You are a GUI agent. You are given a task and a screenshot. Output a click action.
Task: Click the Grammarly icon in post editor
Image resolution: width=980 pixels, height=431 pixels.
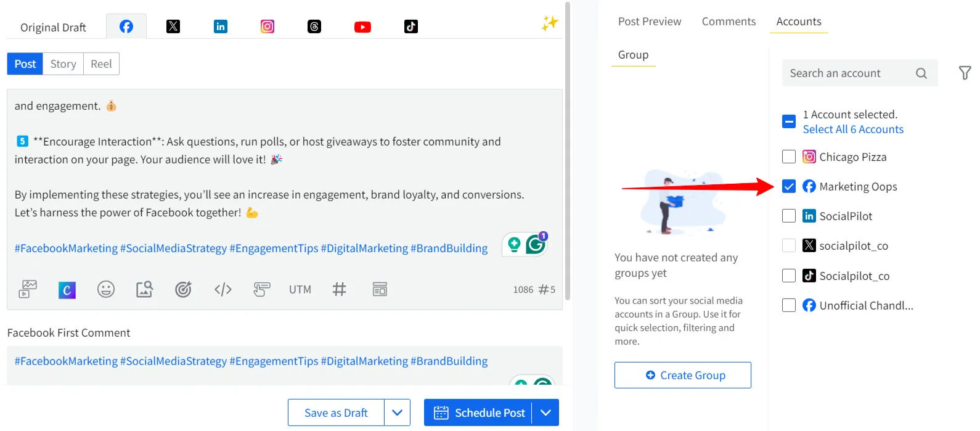click(x=536, y=245)
